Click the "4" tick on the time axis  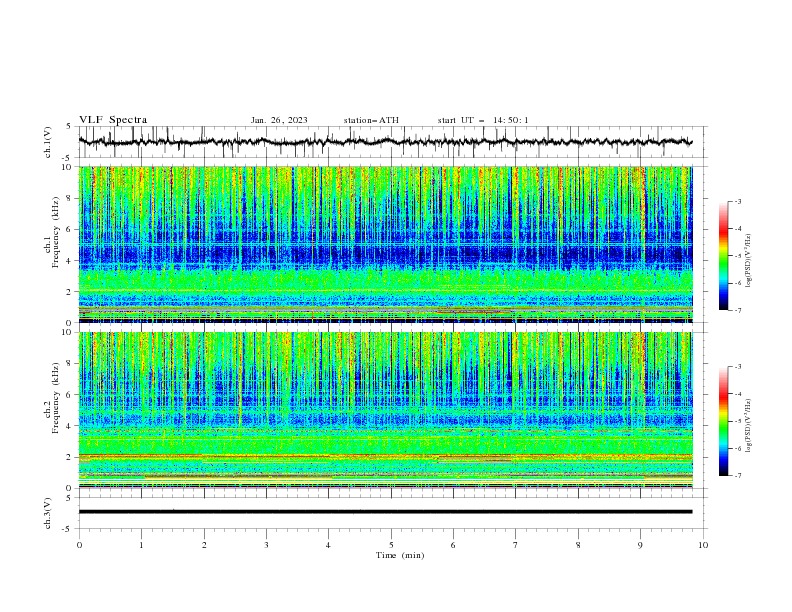tap(329, 545)
